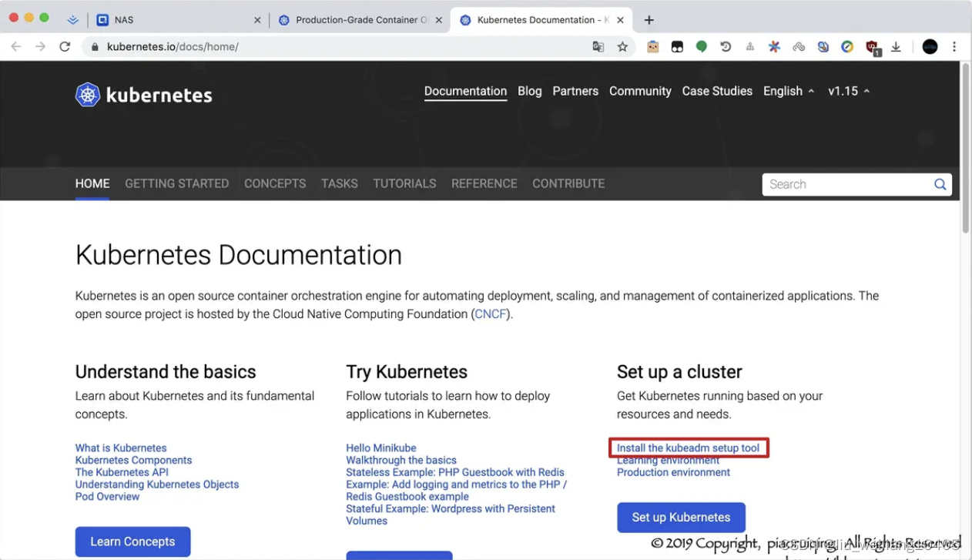
Task: Go to the Blog section
Action: [530, 91]
